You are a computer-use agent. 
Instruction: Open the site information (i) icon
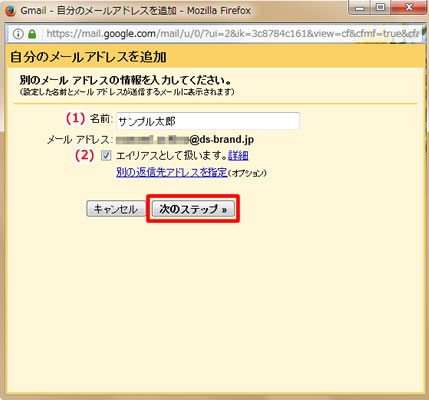click(x=18, y=34)
